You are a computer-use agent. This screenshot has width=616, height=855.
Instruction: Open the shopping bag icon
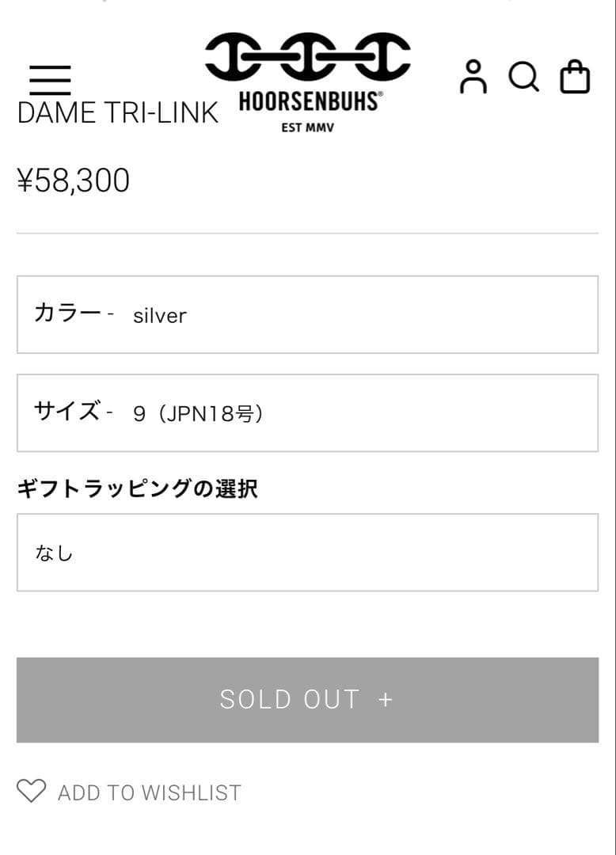pos(575,77)
